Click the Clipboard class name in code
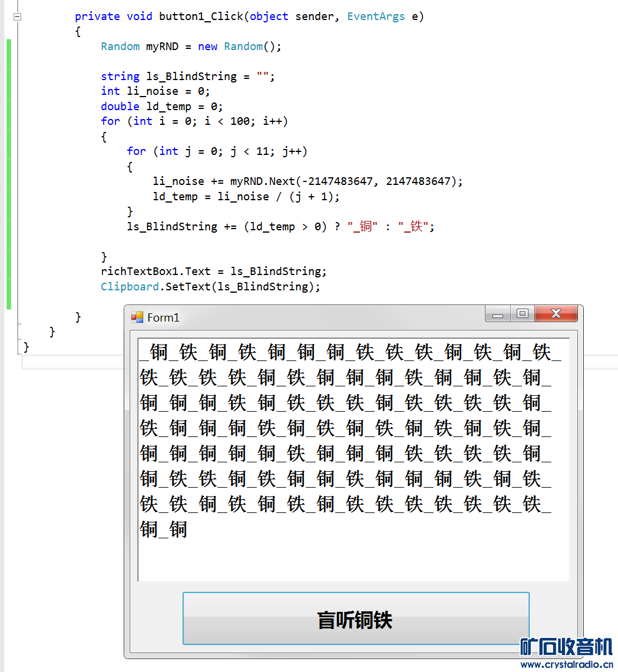 (x=130, y=287)
